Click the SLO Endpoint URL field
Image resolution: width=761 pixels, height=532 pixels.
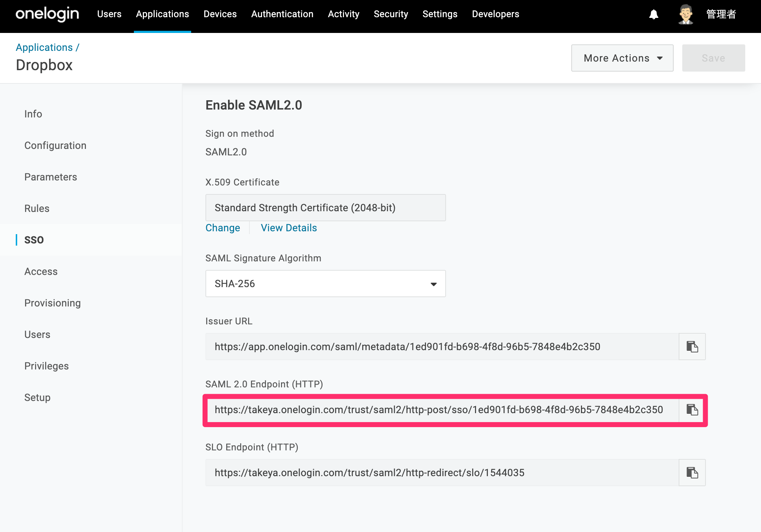(x=442, y=473)
